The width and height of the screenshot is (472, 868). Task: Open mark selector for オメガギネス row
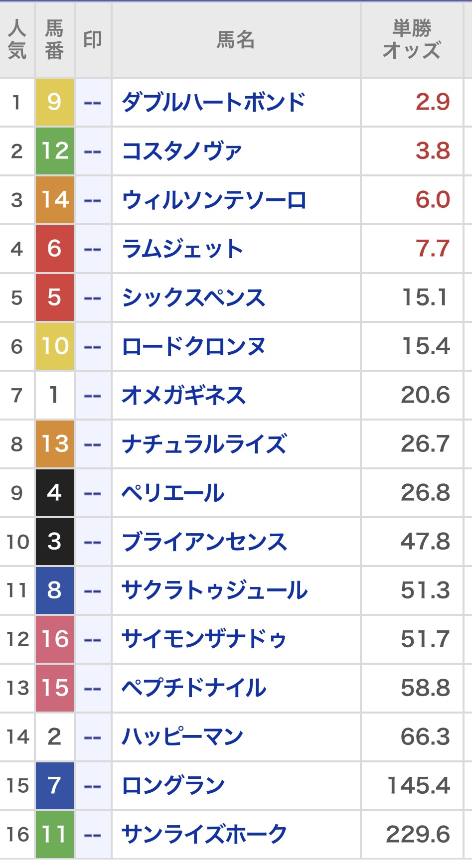pyautogui.click(x=93, y=396)
